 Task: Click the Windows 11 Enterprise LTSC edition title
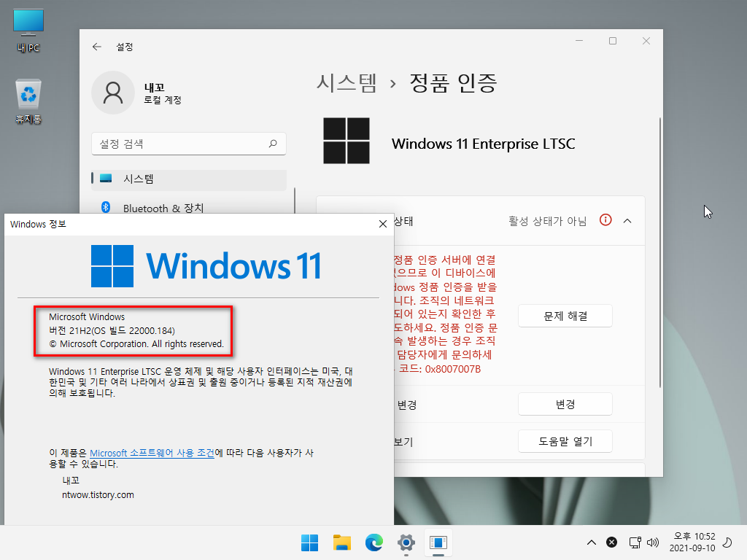483,144
